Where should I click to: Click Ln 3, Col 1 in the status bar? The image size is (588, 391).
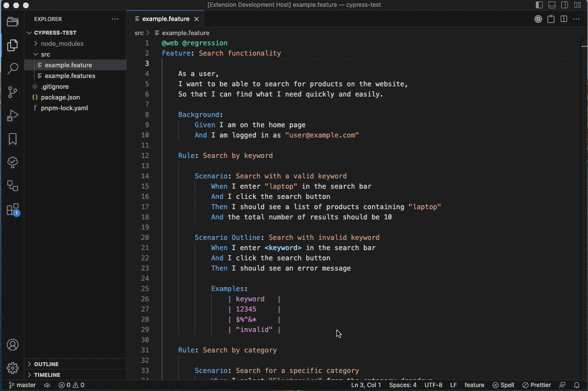(x=366, y=385)
